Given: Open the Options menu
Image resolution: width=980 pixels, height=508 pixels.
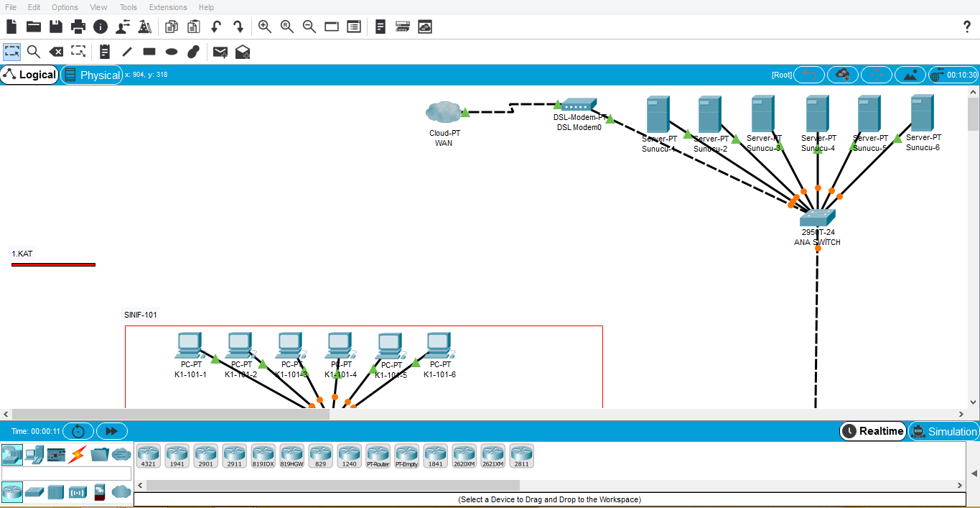Looking at the screenshot, I should (65, 7).
